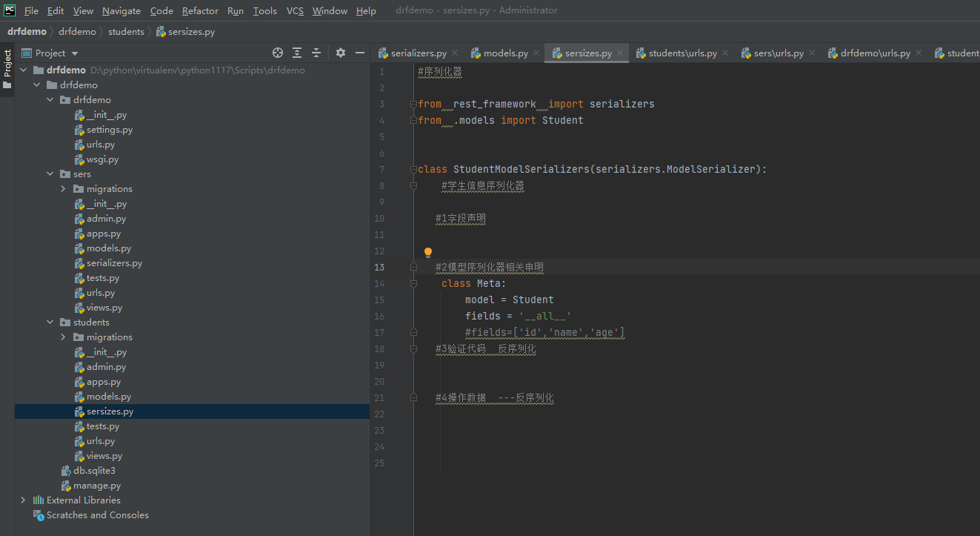Open the Navigate menu
The image size is (980, 536).
click(121, 10)
